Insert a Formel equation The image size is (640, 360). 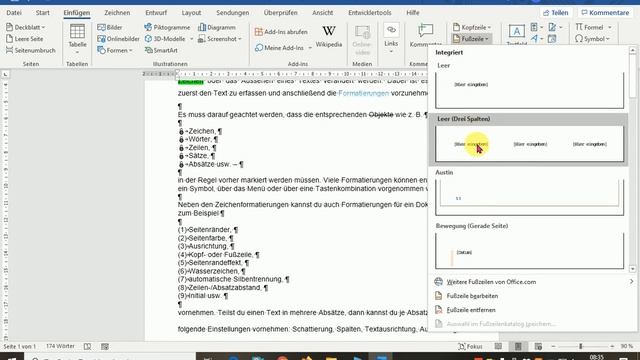tap(593, 27)
